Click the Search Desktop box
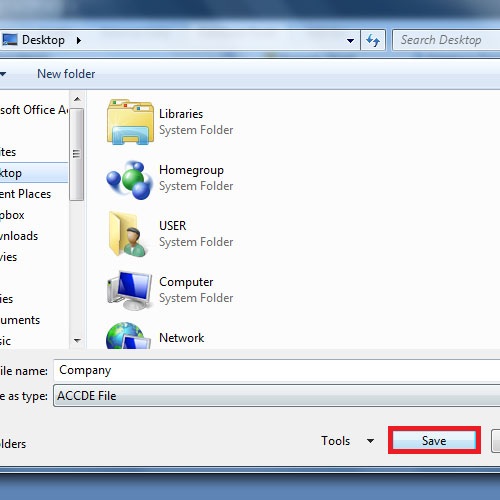 click(446, 40)
